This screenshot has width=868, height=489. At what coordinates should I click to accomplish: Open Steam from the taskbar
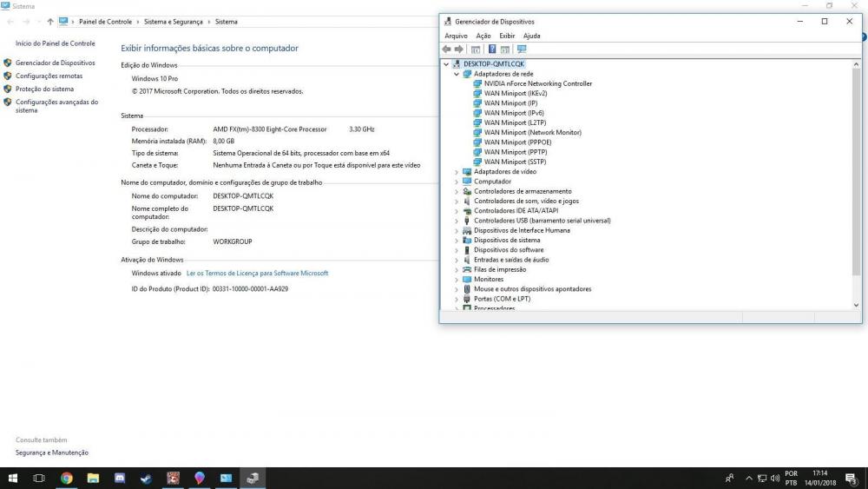146,478
